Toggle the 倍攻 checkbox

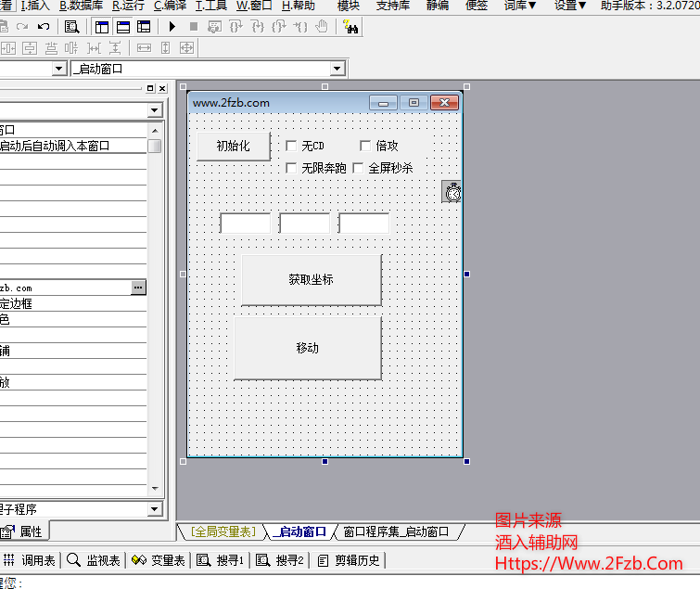point(365,146)
